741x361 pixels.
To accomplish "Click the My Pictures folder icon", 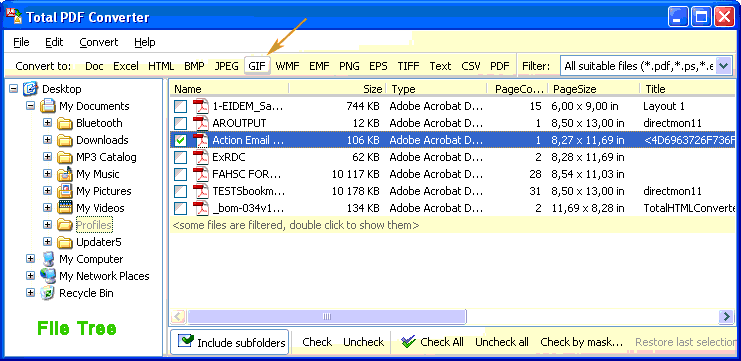I will (64, 191).
